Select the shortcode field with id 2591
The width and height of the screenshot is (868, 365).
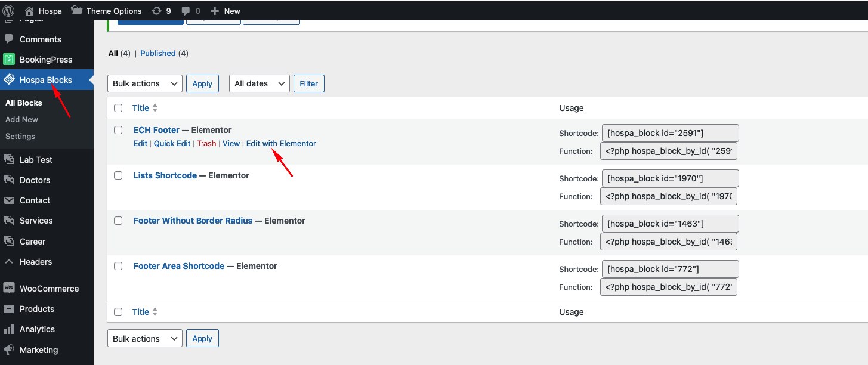tap(671, 133)
